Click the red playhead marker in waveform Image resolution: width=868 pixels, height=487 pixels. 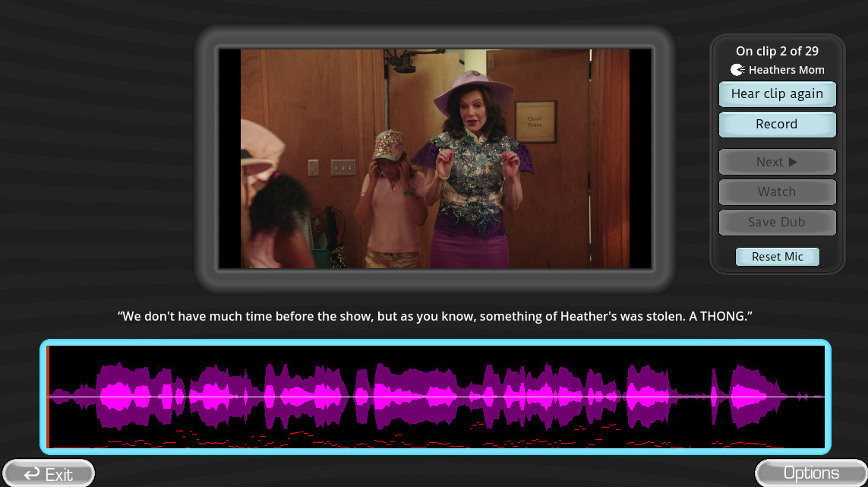point(48,397)
